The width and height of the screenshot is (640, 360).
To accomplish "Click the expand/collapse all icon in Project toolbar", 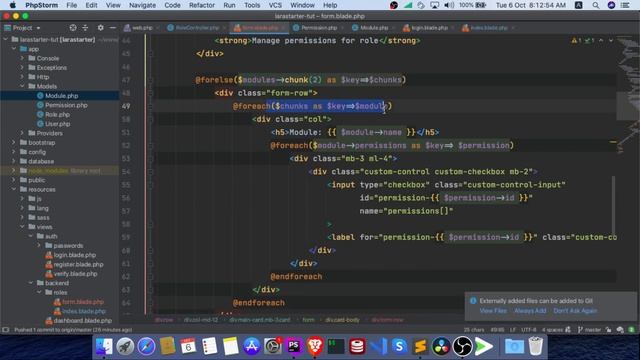I will tap(85, 28).
